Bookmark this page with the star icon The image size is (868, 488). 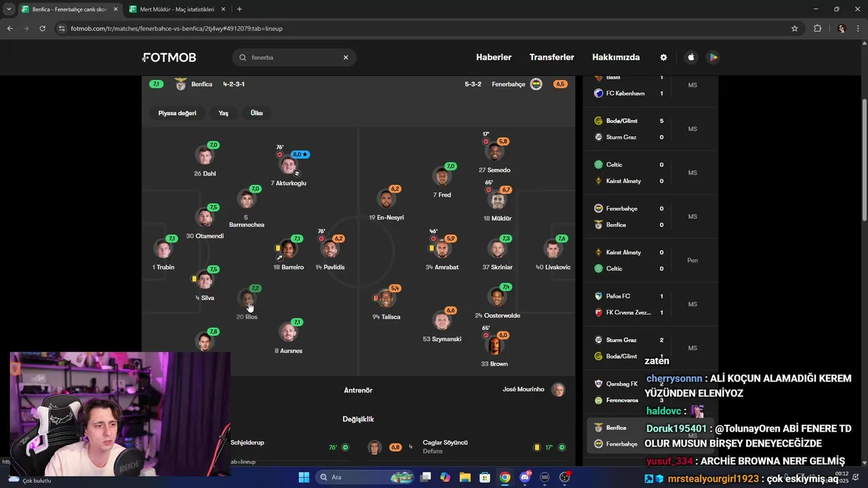click(x=795, y=28)
